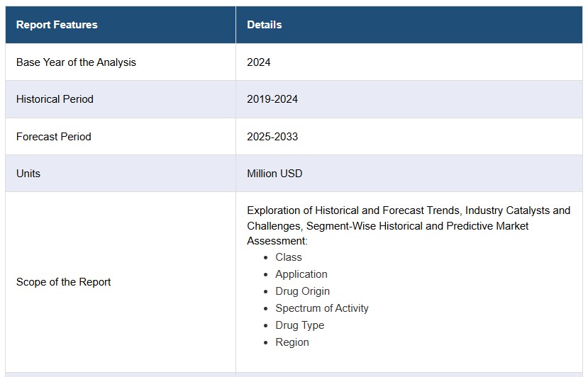Select the Region bullet item
Viewport: 588px width, 377px height.
point(292,342)
